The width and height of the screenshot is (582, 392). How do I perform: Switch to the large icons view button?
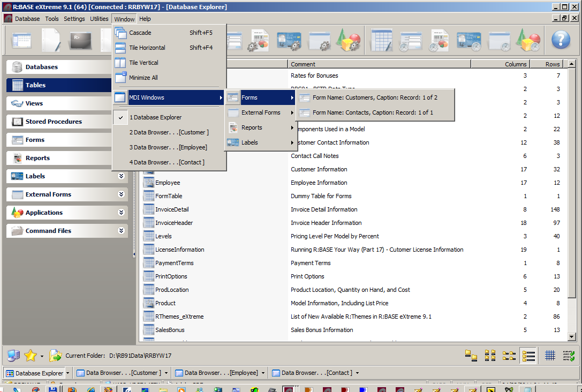point(471,355)
